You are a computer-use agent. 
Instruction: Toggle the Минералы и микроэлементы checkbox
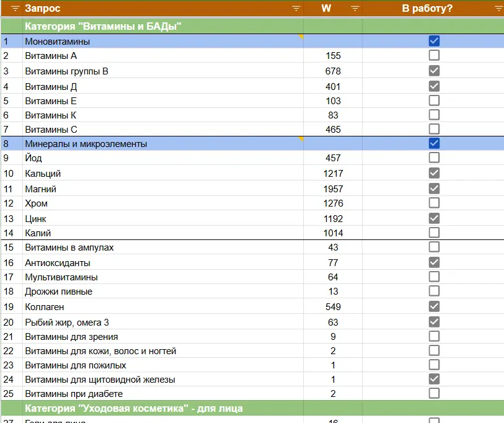pyautogui.click(x=434, y=143)
